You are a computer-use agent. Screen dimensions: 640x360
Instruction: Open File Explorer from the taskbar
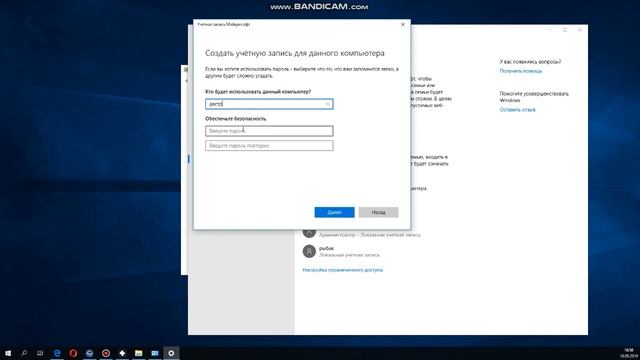tap(138, 353)
